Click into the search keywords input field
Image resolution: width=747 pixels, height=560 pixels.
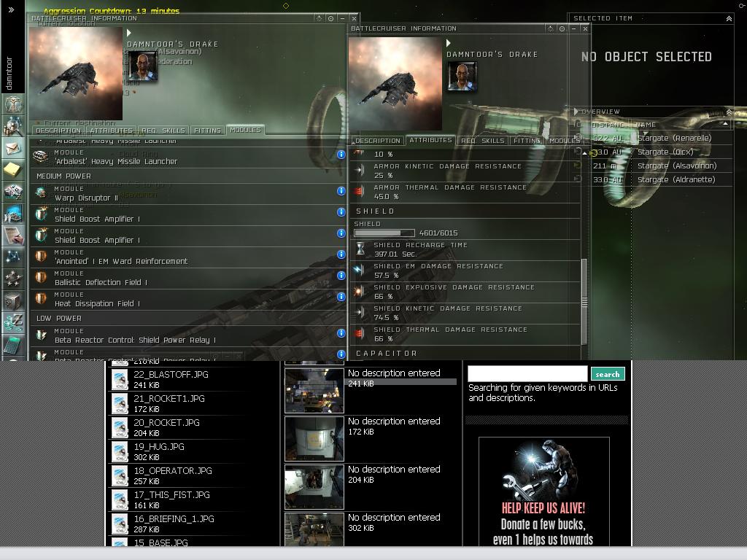tap(527, 373)
